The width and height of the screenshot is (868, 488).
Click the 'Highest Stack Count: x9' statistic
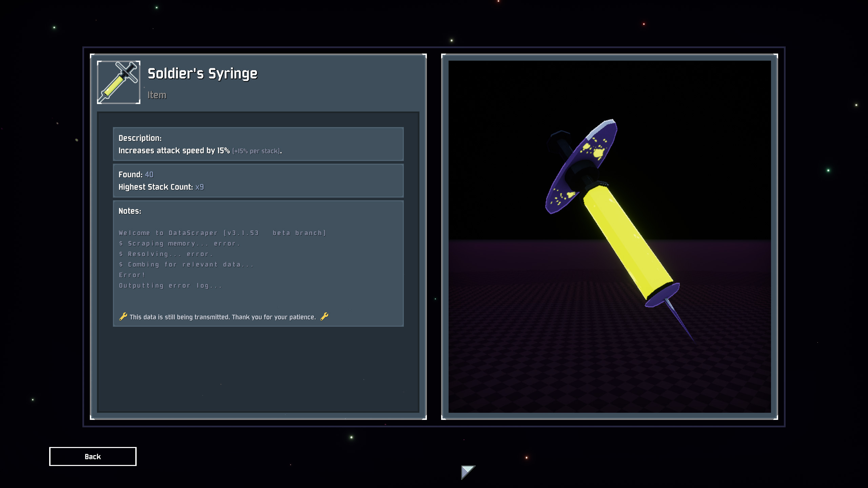tap(161, 187)
